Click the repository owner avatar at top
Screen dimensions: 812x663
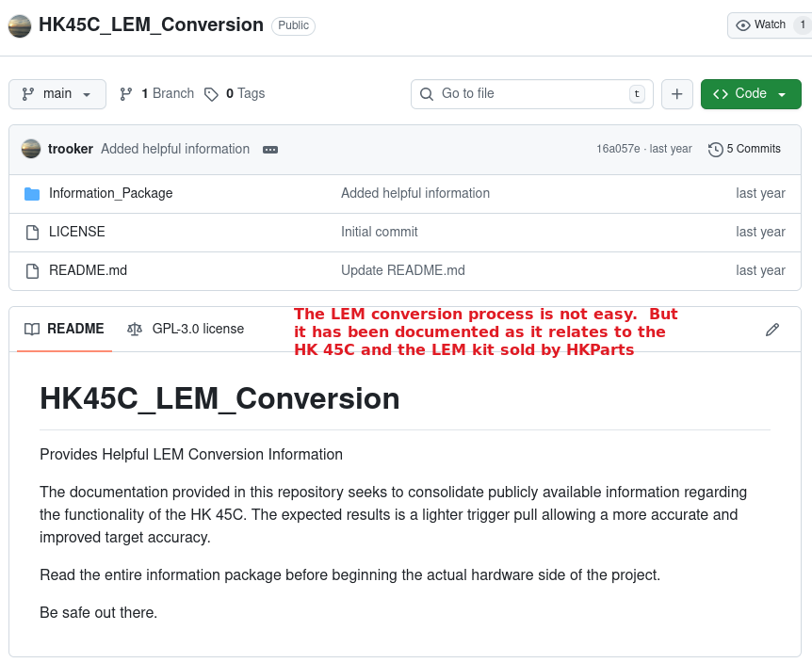click(x=20, y=25)
